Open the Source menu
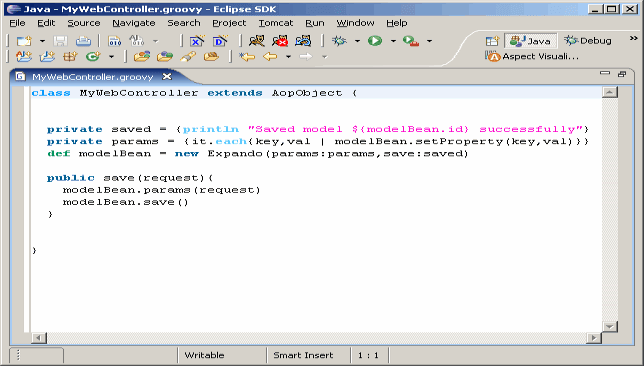Screen dimensions: 644x366 pyautogui.click(x=84, y=23)
